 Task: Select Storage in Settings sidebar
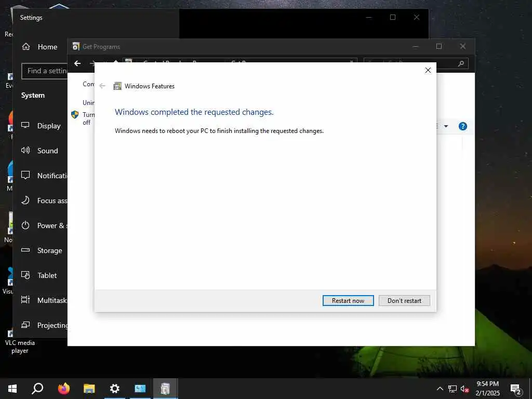42,250
